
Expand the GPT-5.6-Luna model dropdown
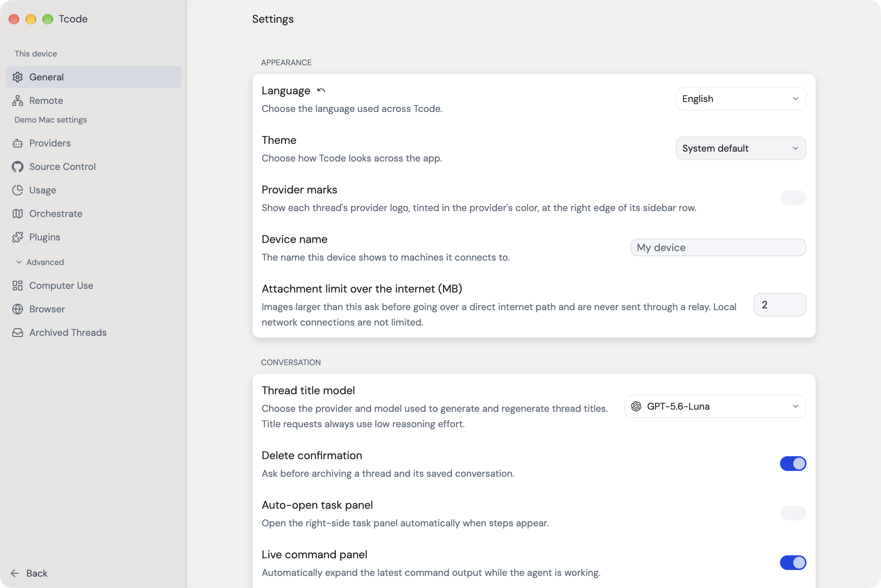coord(715,406)
